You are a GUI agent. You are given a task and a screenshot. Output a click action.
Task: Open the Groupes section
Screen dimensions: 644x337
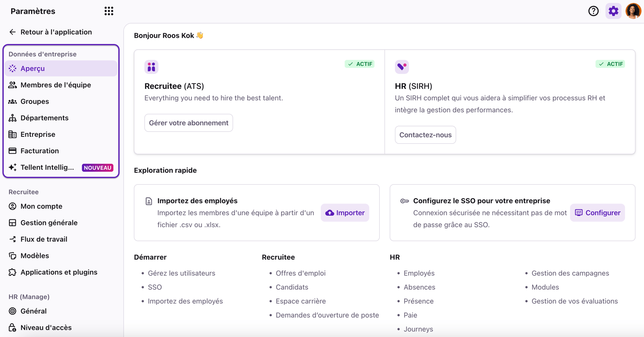pyautogui.click(x=61, y=101)
